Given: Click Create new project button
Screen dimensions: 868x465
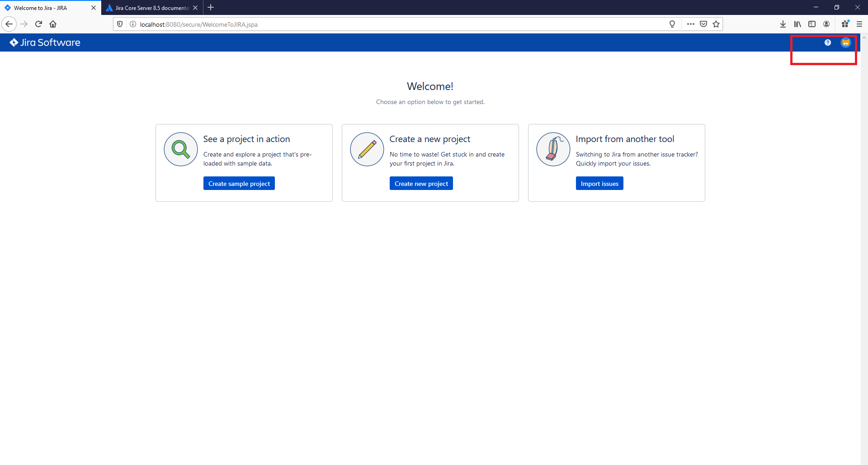Looking at the screenshot, I should 421,183.
